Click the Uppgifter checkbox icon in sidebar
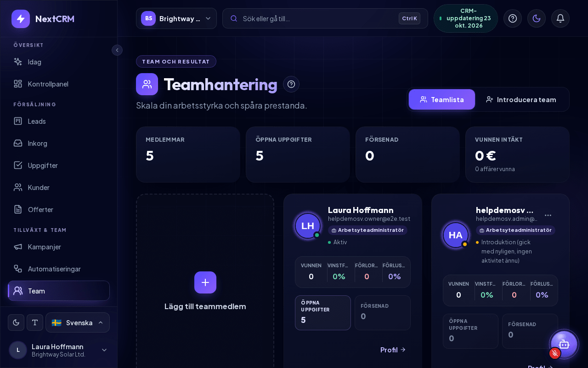Screen dimensions: 588x368 pos(18,165)
